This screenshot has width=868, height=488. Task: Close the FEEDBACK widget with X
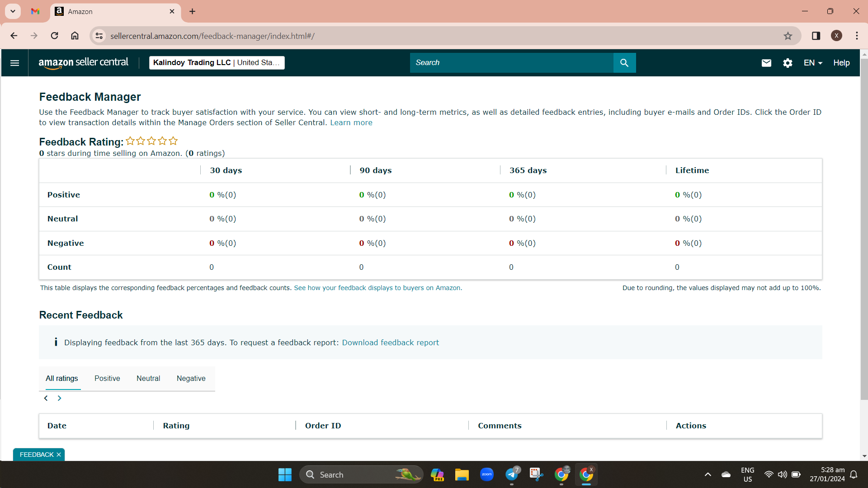(x=59, y=455)
